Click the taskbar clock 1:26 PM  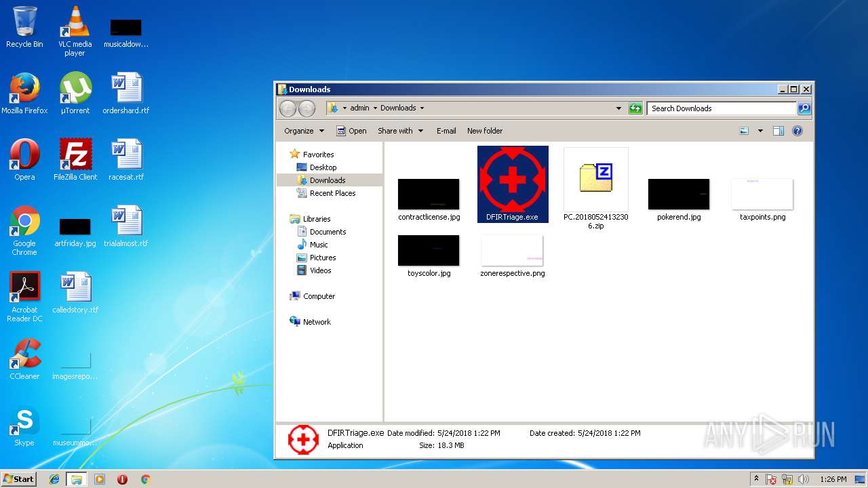[x=833, y=479]
